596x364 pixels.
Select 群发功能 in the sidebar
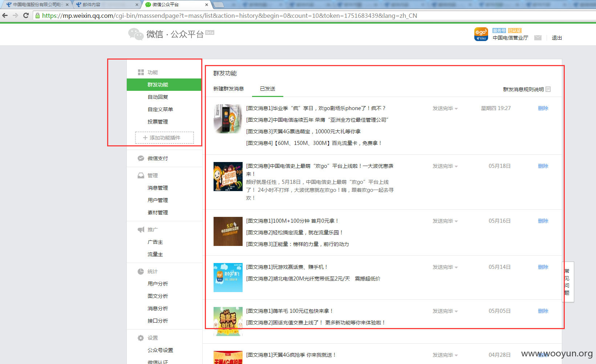pos(164,85)
